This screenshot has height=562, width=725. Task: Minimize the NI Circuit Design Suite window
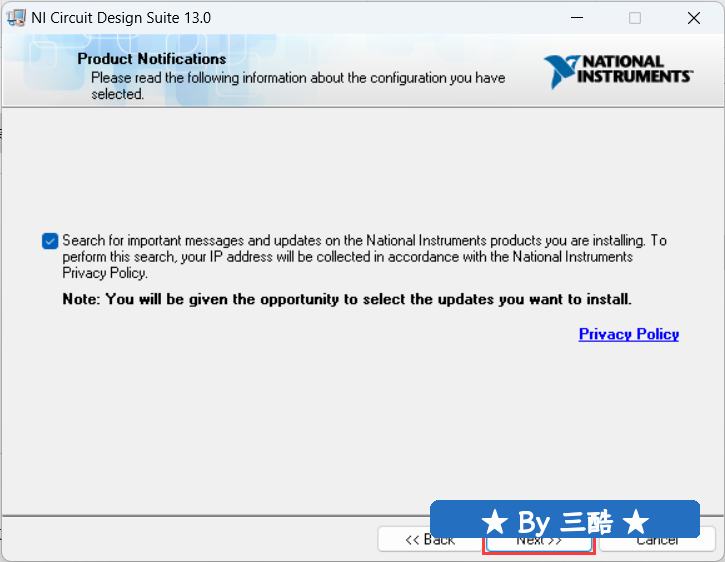[x=577, y=18]
